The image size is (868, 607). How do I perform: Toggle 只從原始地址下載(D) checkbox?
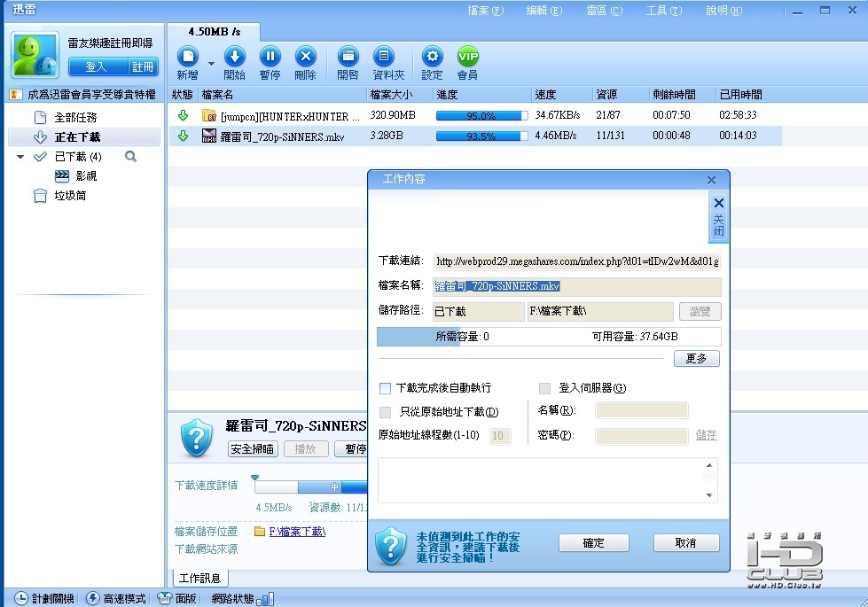pyautogui.click(x=386, y=412)
